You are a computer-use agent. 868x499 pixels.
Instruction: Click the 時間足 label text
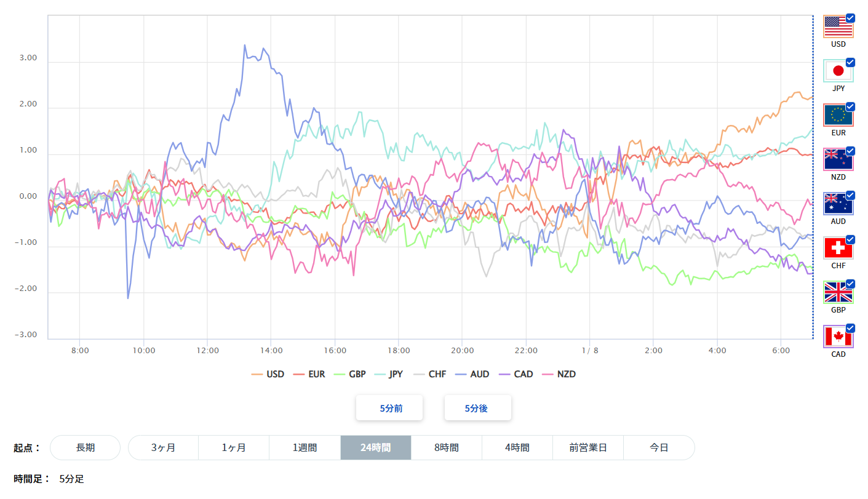[31, 479]
